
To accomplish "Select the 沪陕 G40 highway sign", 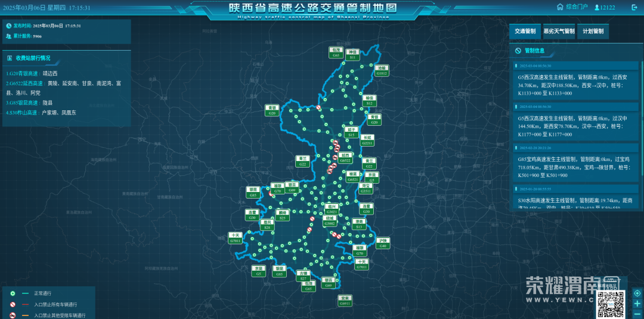I will pyautogui.click(x=383, y=243).
